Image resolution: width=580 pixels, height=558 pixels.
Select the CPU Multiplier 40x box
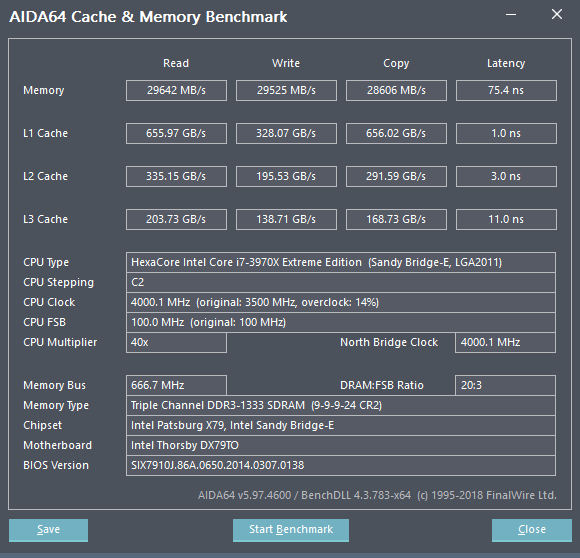pos(176,342)
